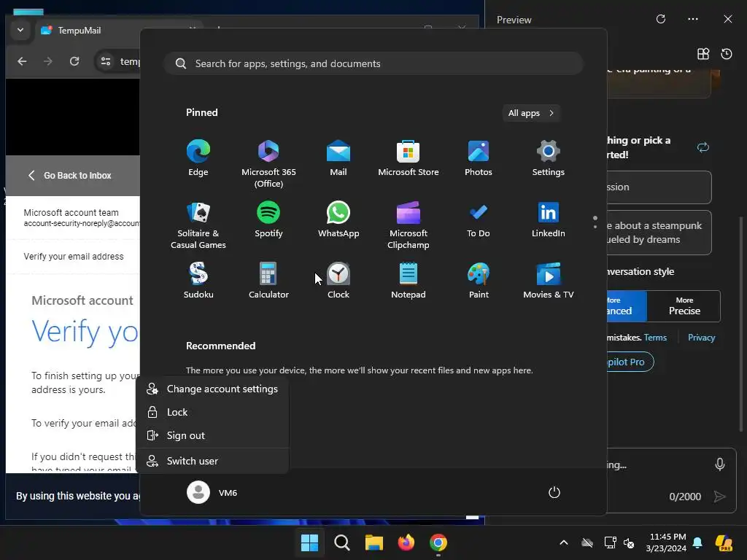Open Notepad from pinned apps
This screenshot has width=747, height=560.
click(x=409, y=281)
